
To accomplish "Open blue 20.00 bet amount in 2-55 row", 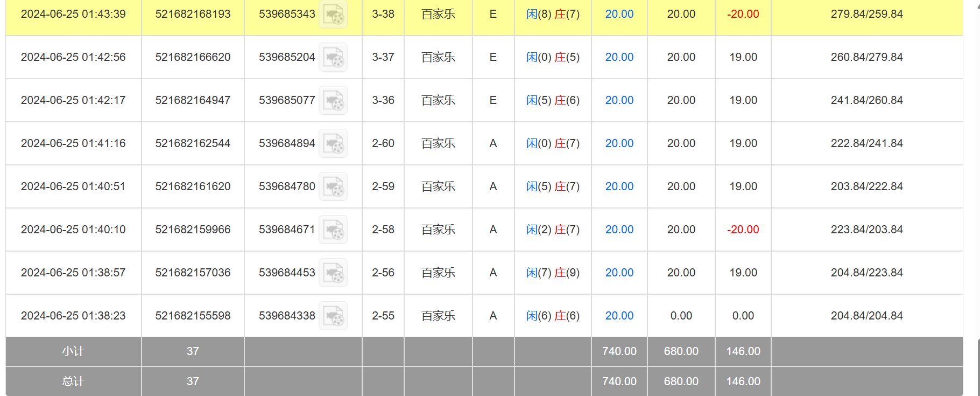I will (619, 316).
